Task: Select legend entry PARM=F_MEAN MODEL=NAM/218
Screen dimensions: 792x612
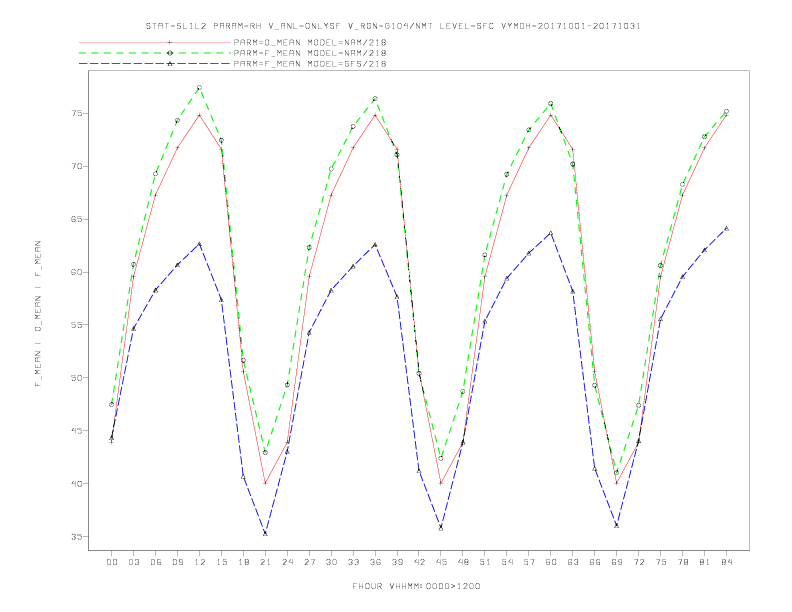Action: [x=310, y=53]
